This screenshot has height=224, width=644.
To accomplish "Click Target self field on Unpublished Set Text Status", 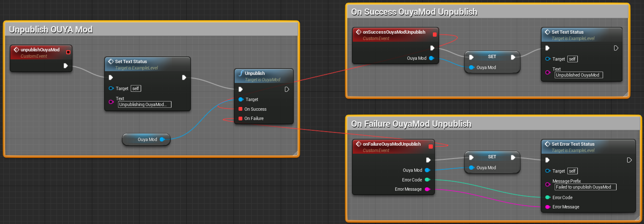I will (572, 59).
